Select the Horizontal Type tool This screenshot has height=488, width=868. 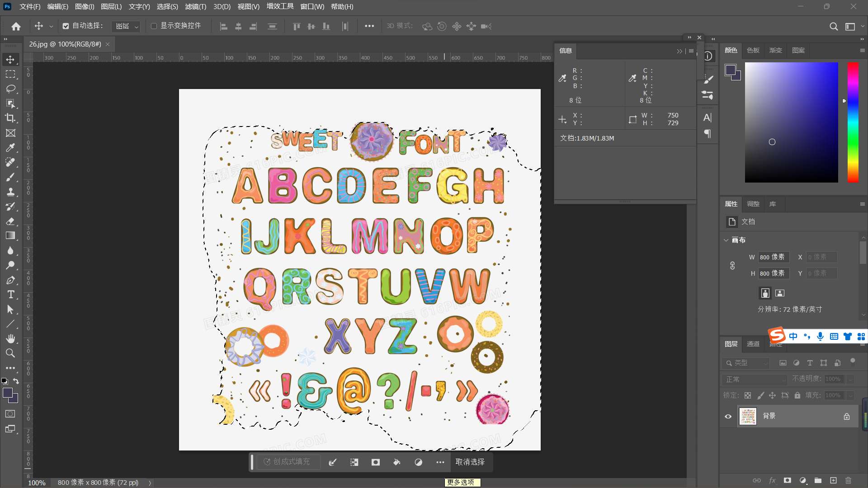10,295
